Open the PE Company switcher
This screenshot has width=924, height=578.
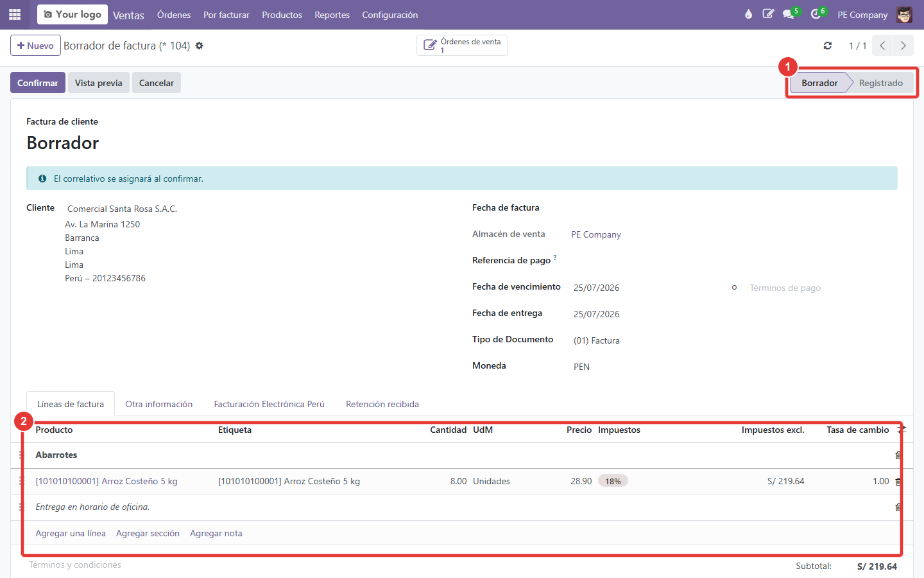coord(862,15)
